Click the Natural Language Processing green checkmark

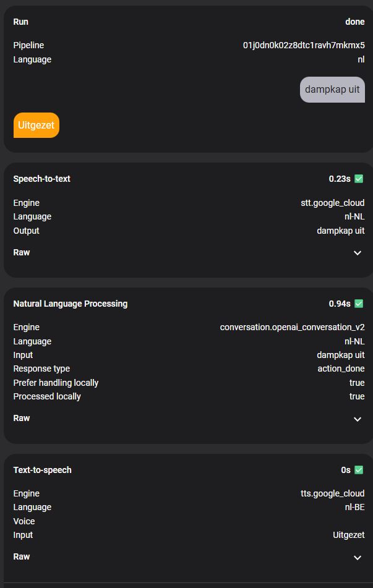(x=359, y=304)
